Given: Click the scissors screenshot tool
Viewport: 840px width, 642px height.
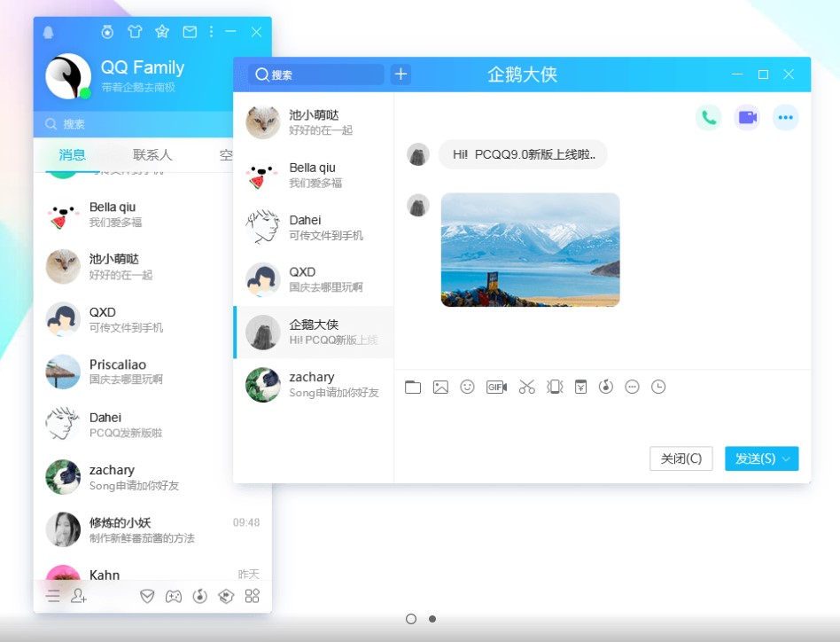Looking at the screenshot, I should [526, 387].
